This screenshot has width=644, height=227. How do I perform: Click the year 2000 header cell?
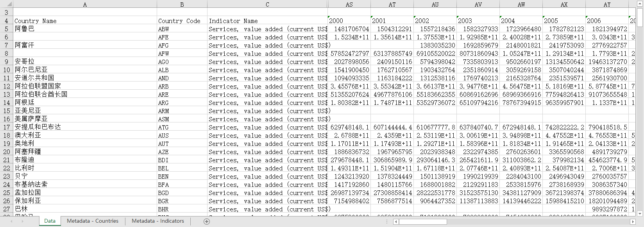pos(349,21)
